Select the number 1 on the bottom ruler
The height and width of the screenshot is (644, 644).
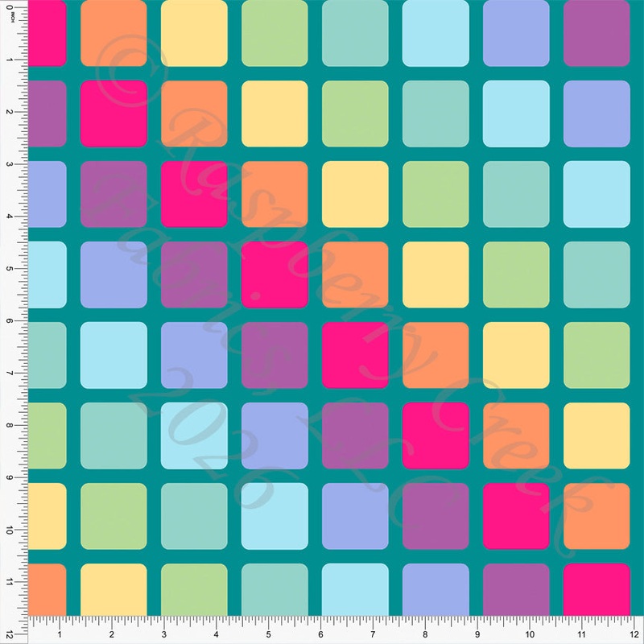(60, 634)
